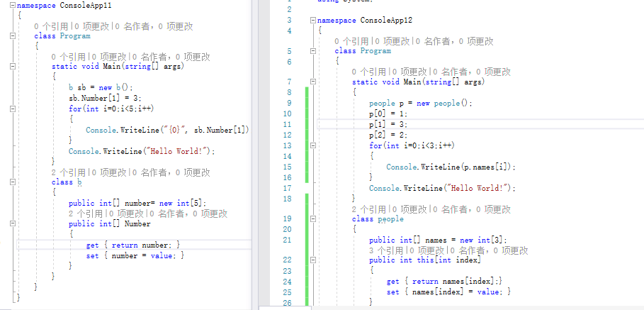Open 0 个引用 CodeLens above ConsoleApp11 class Program
The image size is (644, 310).
point(51,26)
